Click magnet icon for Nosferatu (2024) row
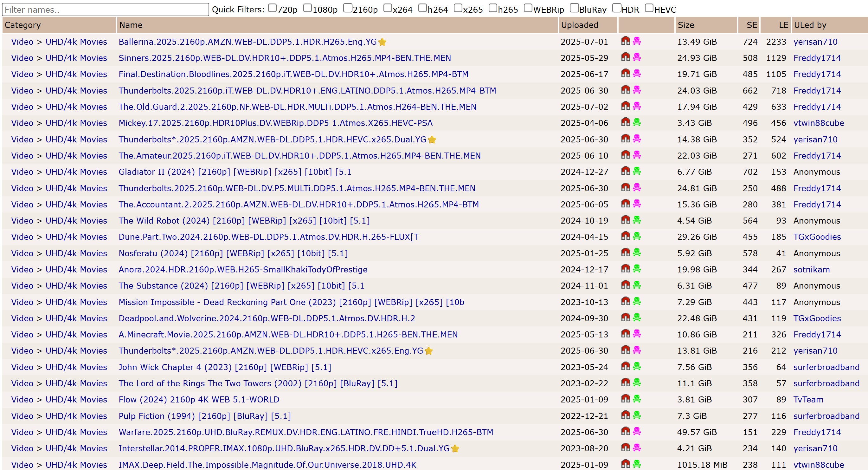 [x=625, y=252]
